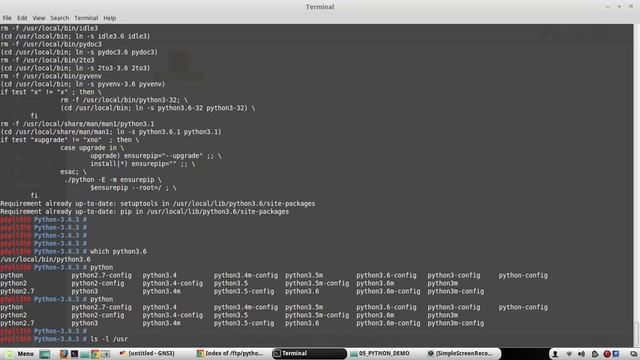
Task: Click the terminal vertical scrollbar handle
Action: (636, 334)
